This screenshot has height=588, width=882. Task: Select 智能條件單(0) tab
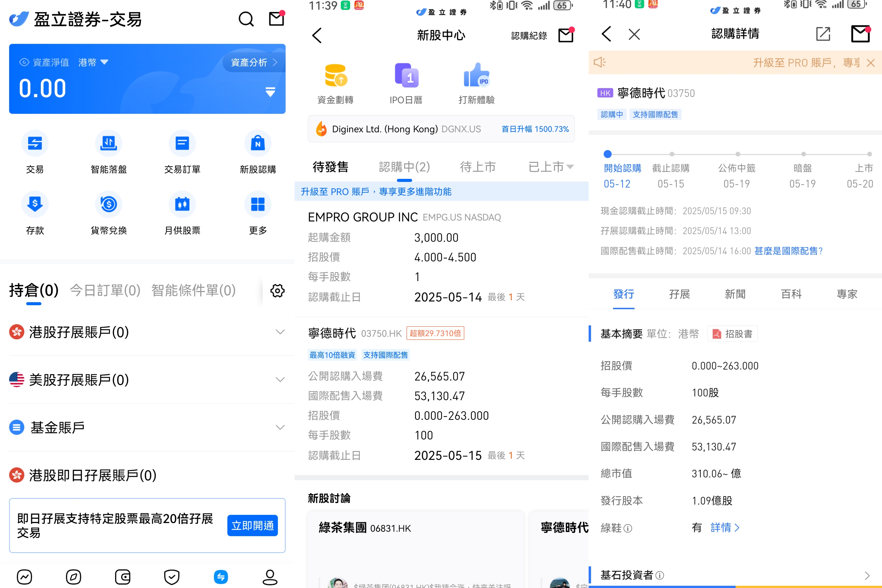click(193, 291)
